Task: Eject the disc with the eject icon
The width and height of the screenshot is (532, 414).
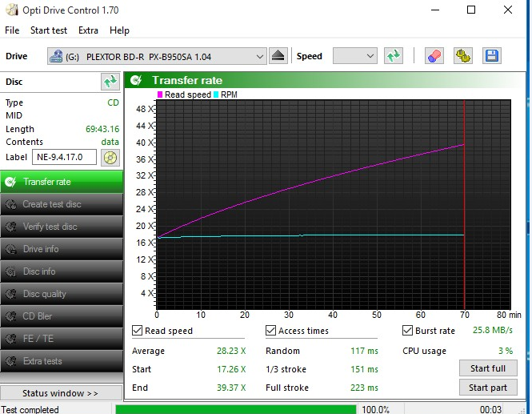Action: pos(278,56)
